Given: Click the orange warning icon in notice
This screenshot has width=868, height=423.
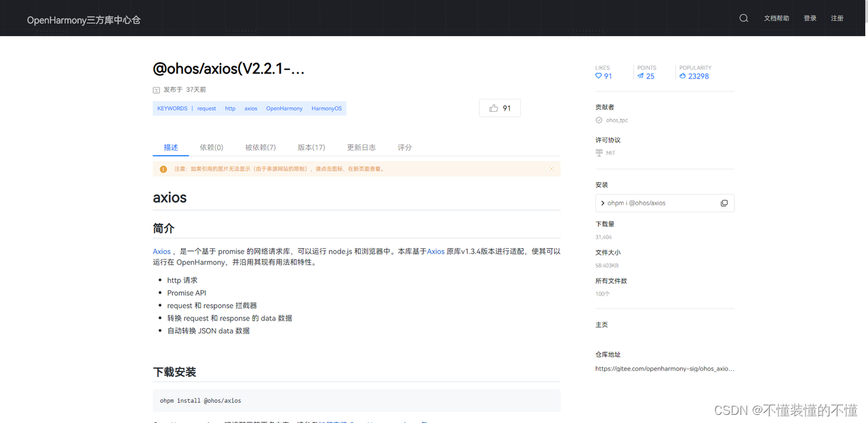Looking at the screenshot, I should point(163,169).
